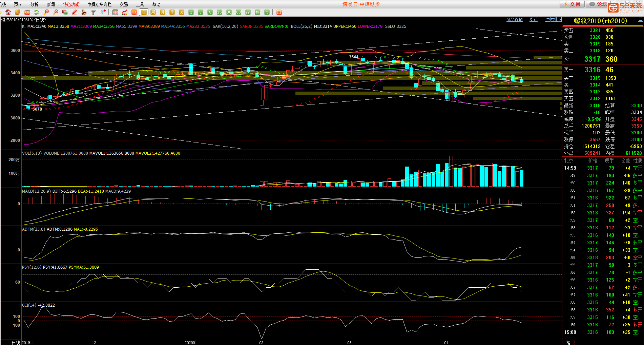Click the 总手 value 1200761

coord(591,126)
